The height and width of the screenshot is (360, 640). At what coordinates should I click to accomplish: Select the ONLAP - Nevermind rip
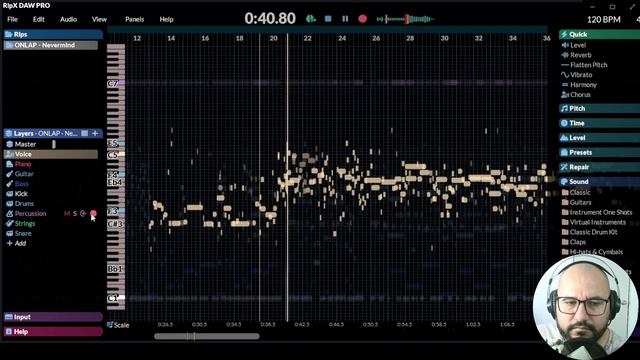pos(51,45)
